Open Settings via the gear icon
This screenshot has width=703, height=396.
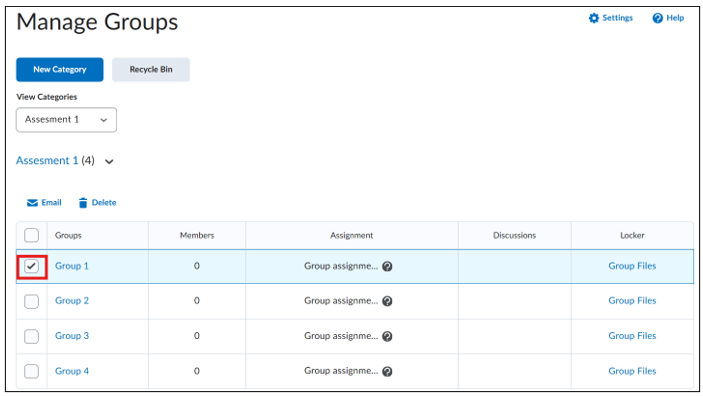click(x=594, y=18)
